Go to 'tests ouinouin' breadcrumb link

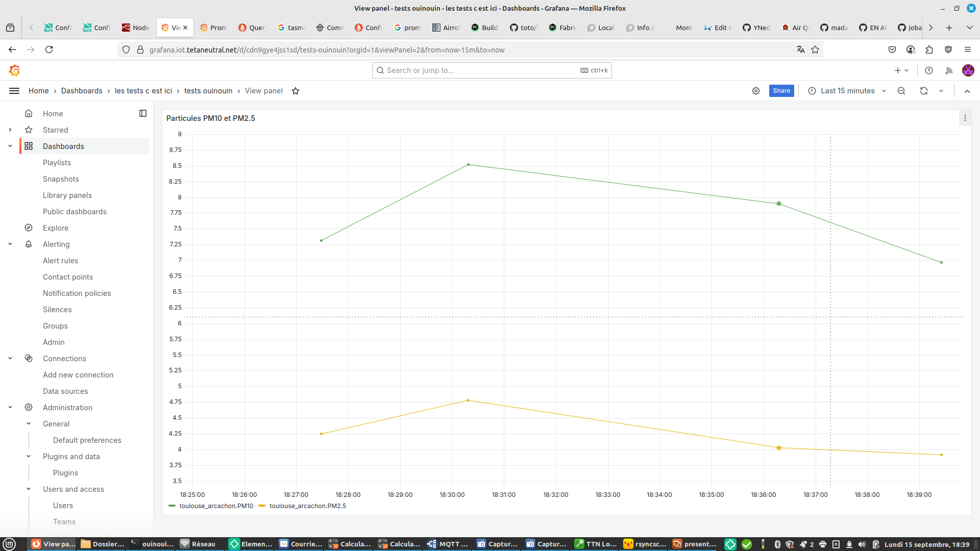(x=208, y=91)
